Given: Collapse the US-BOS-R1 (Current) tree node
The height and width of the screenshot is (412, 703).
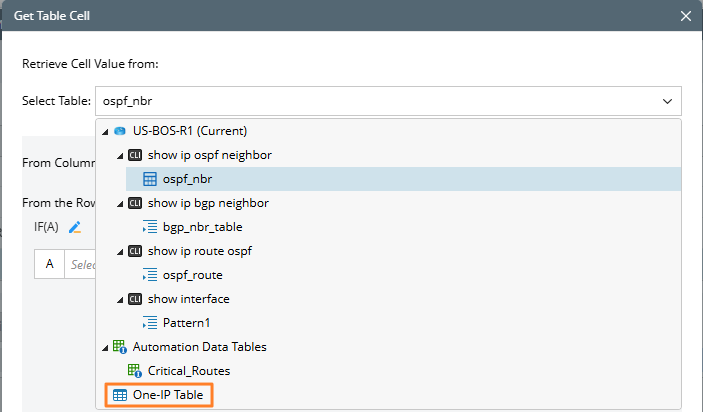Looking at the screenshot, I should (106, 131).
